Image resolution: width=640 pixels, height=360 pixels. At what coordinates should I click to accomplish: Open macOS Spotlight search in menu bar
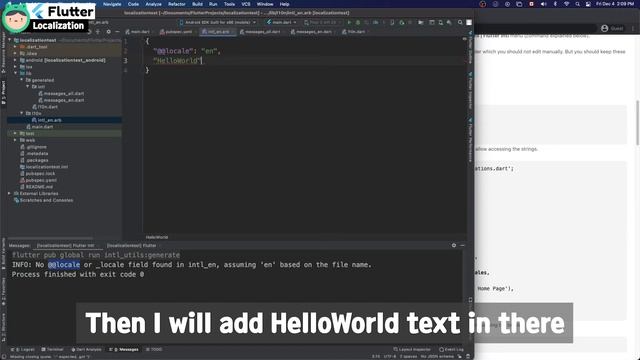(x=577, y=4)
